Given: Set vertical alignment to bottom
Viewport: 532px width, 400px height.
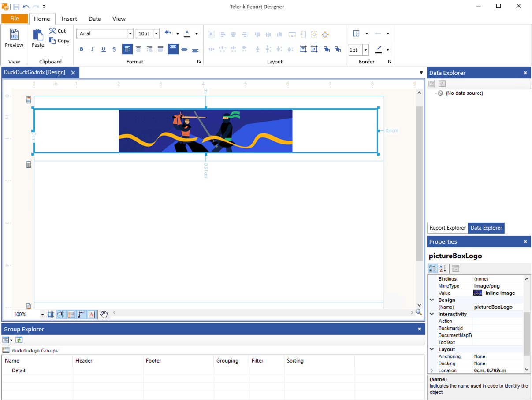Looking at the screenshot, I should coord(195,49).
